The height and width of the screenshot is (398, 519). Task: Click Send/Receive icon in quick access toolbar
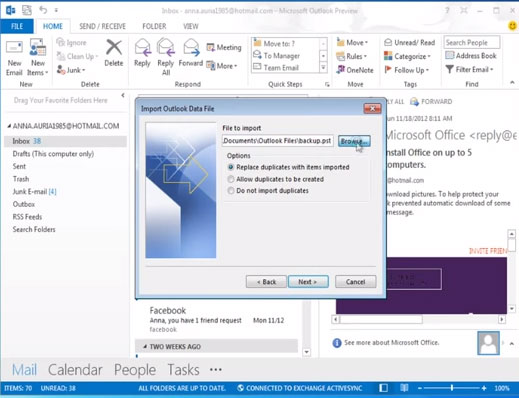coord(27,10)
